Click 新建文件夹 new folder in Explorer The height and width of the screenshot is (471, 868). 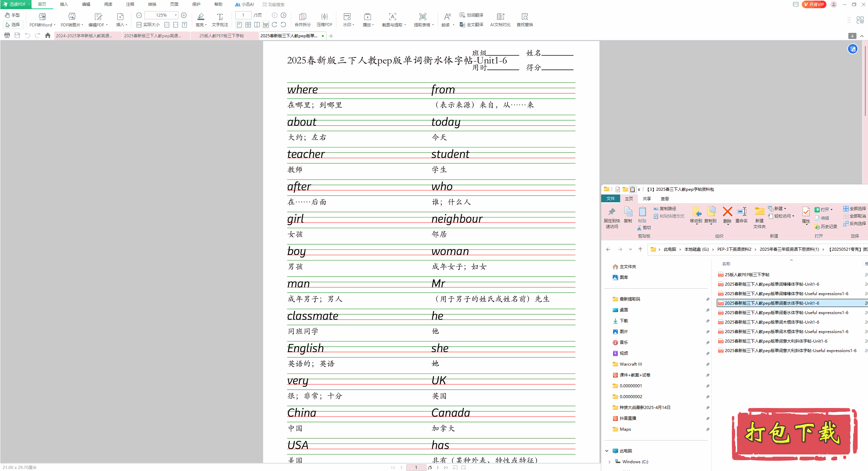[759, 218]
